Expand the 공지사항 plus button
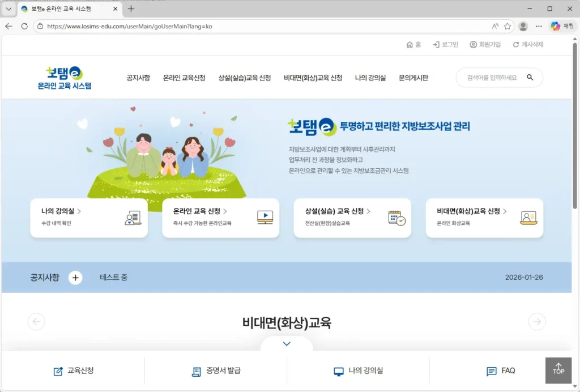 (75, 278)
